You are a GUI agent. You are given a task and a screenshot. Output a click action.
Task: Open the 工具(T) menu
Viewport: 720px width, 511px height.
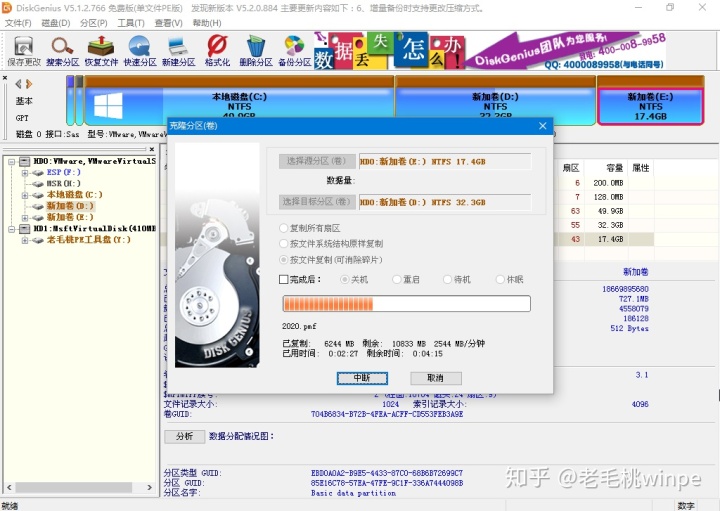(x=131, y=23)
